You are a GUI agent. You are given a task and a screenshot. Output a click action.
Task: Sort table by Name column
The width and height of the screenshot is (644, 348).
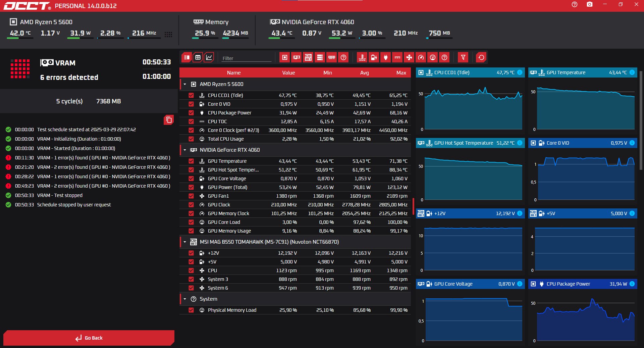pos(234,73)
